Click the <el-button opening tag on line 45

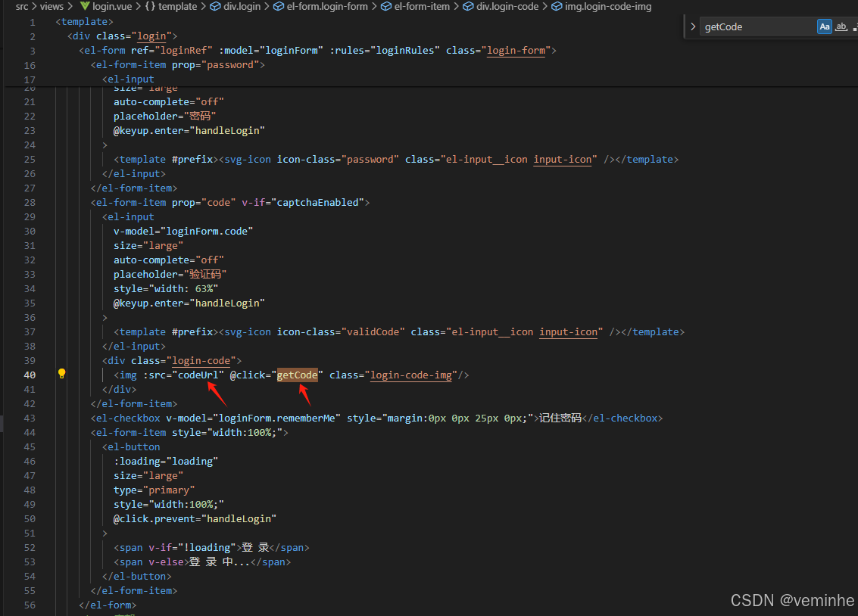131,447
